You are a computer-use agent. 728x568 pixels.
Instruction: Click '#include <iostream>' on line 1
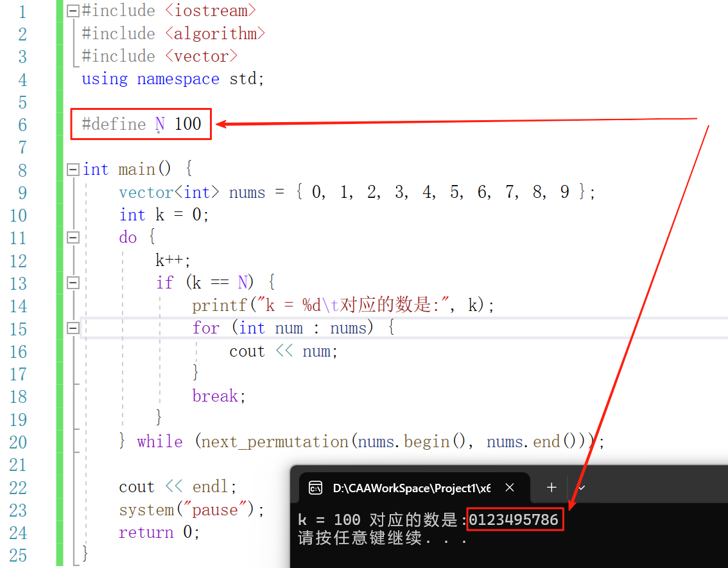169,11
